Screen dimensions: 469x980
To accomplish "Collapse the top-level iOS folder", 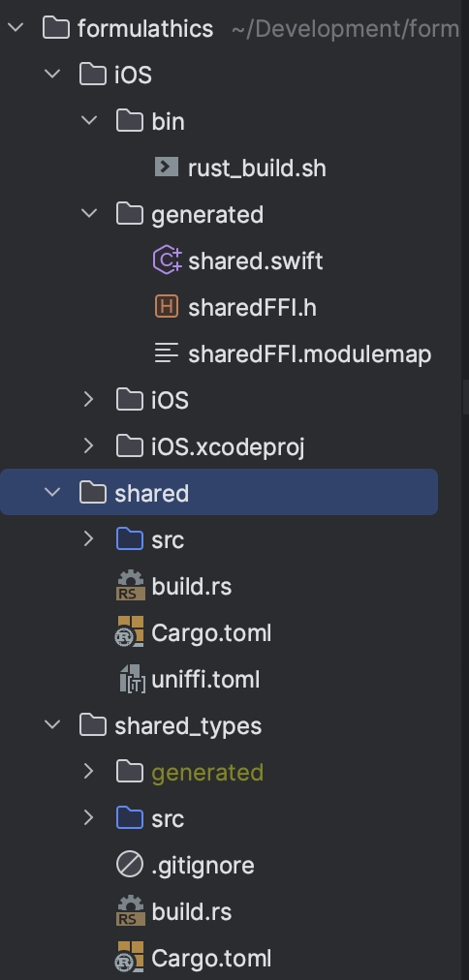I will pos(52,74).
